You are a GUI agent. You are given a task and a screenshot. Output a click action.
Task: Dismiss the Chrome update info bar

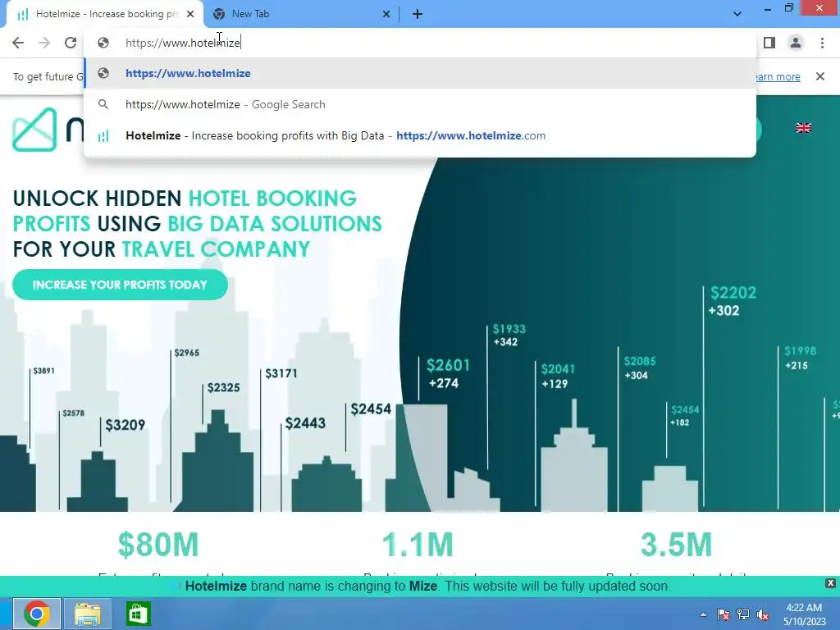click(x=820, y=76)
